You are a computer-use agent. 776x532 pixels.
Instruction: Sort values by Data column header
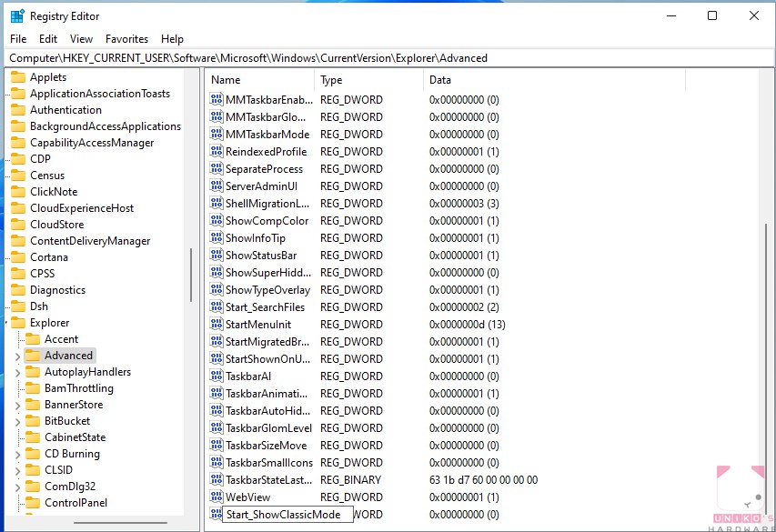coord(555,80)
